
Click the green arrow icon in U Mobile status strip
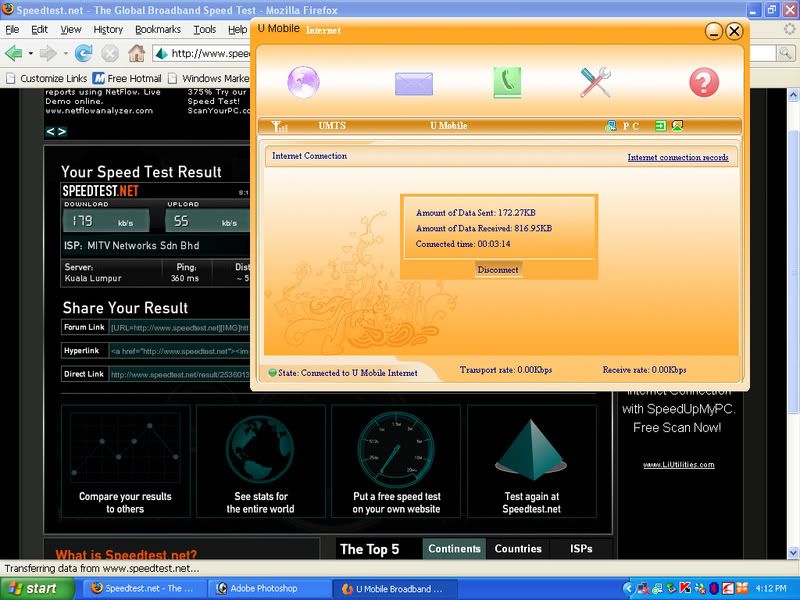point(660,126)
